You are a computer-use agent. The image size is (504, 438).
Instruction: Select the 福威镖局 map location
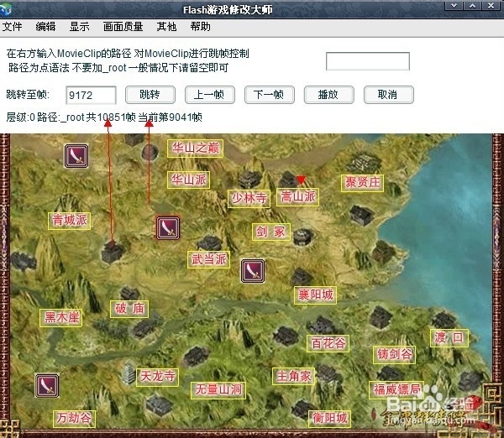click(396, 390)
